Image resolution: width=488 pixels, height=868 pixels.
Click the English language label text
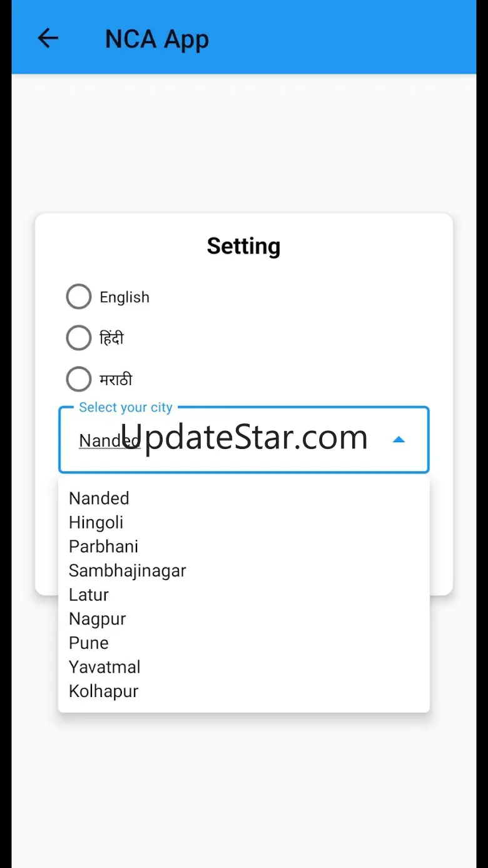click(125, 297)
